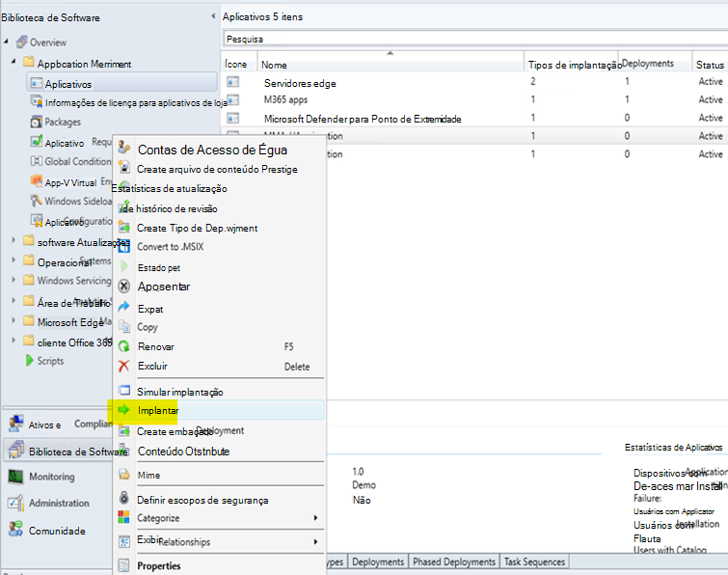Screen dimensions: 728x575
Task: Sort by the Nome column header
Action: 391,64
